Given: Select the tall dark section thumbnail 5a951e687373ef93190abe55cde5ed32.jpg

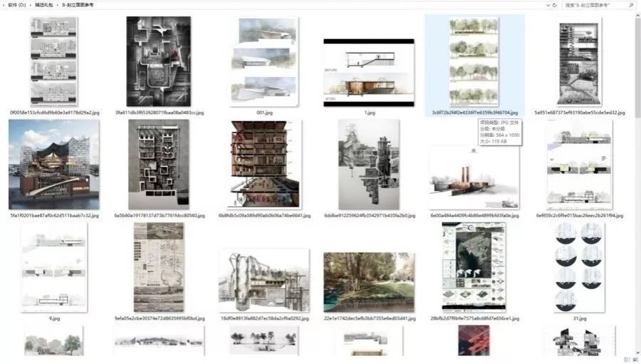Looking at the screenshot, I should pyautogui.click(x=579, y=62).
